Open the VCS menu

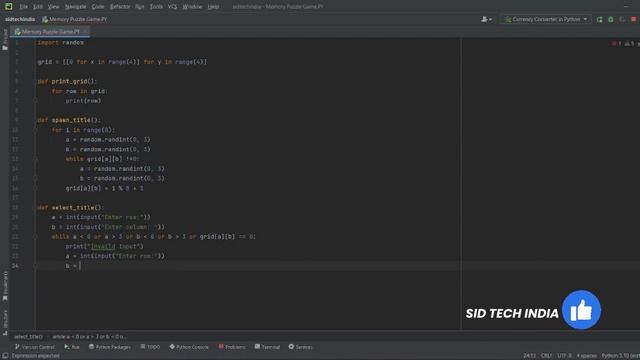[173, 7]
